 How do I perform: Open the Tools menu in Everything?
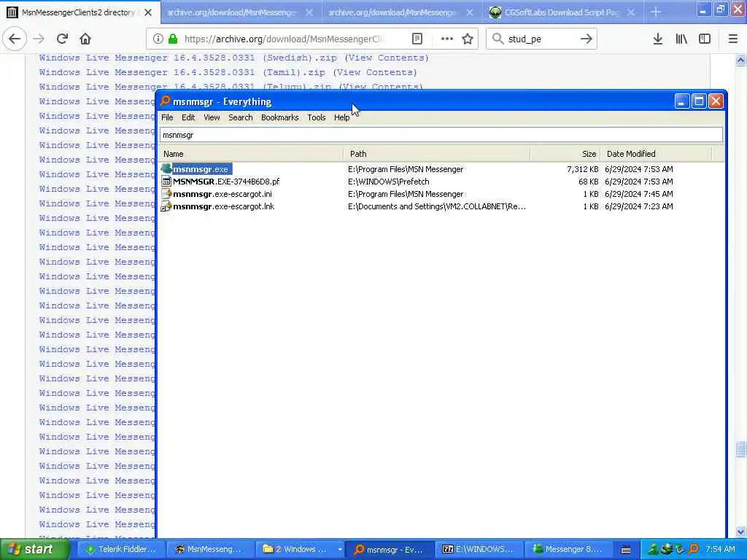[x=317, y=117]
